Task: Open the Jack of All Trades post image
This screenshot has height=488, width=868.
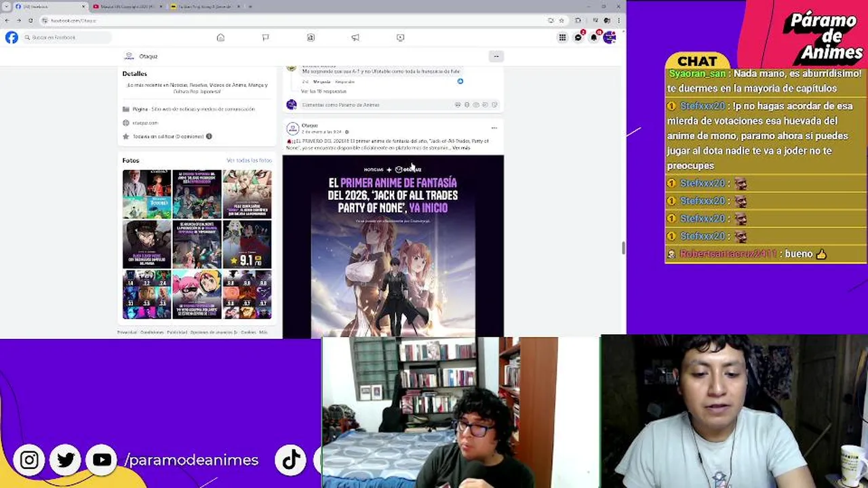Action: click(393, 246)
